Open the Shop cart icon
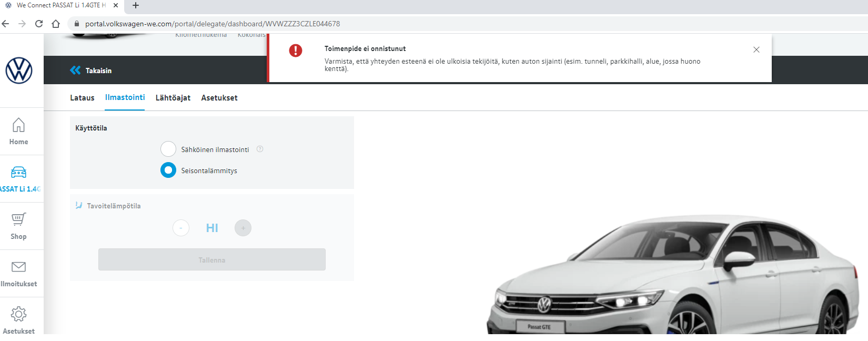The width and height of the screenshot is (868, 341). coord(19,219)
